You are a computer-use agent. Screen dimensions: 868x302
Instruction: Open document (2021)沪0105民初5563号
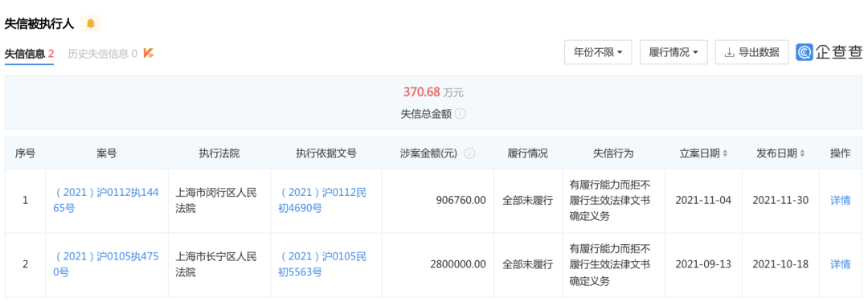point(324,264)
